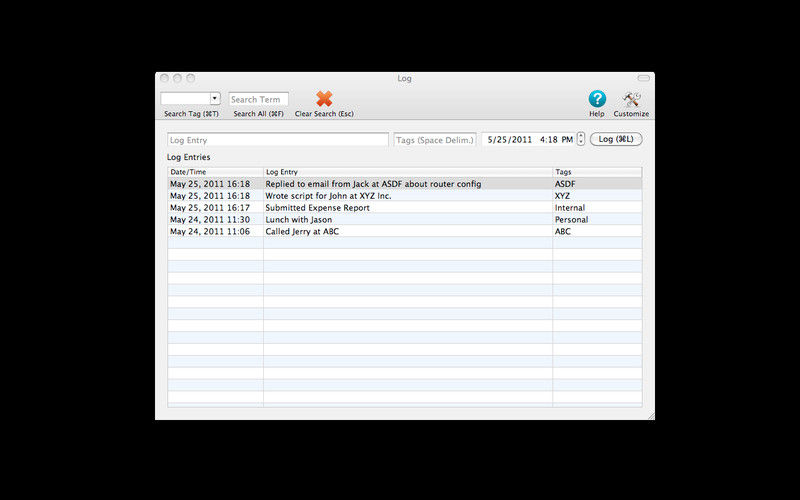Open Help with the blue question mark icon
The width and height of the screenshot is (800, 500).
pos(597,99)
